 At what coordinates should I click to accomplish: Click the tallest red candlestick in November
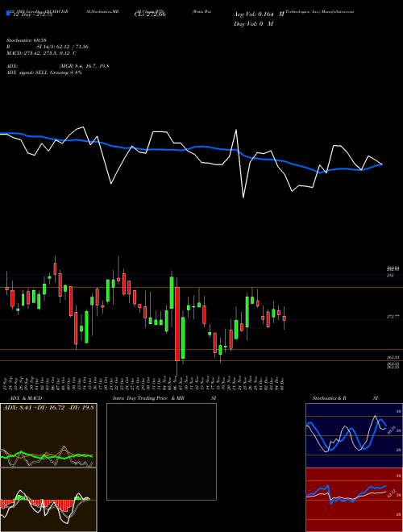[177, 324]
